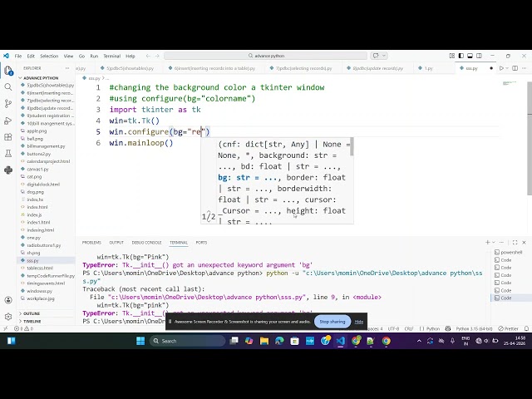Click Stop sharing button
The height and width of the screenshot is (399, 532).
[x=332, y=322]
